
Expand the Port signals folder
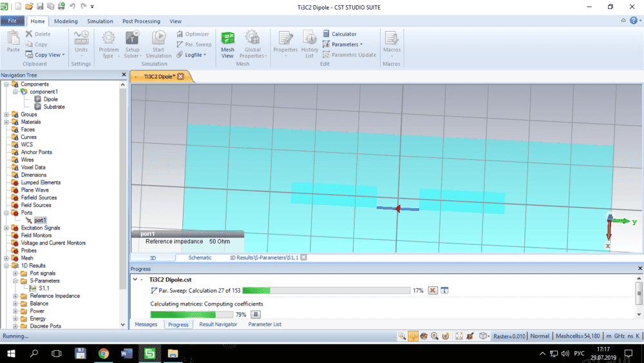(15, 273)
